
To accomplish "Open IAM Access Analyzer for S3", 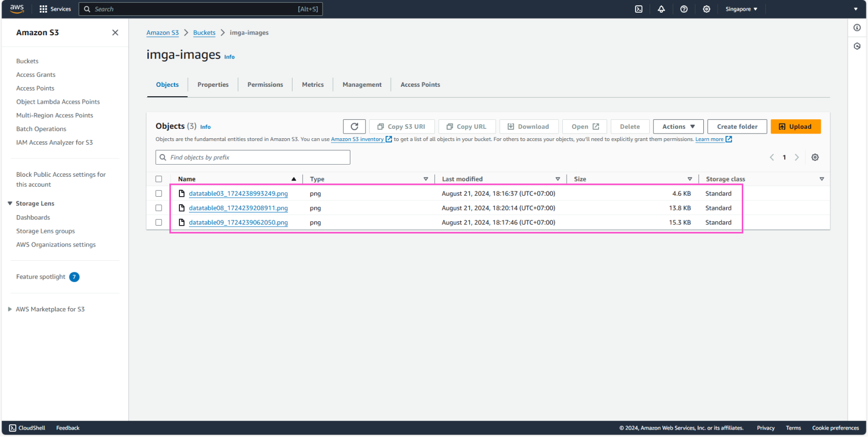I will coord(54,143).
